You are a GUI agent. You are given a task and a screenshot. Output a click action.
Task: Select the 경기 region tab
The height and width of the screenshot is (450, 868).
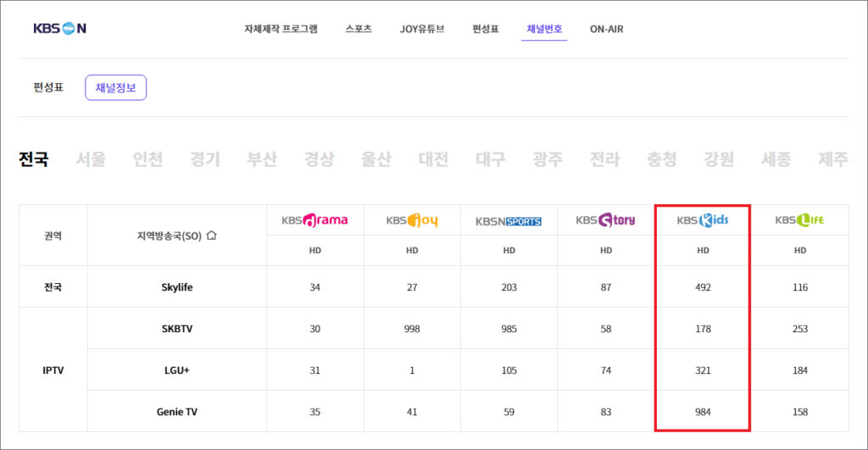205,159
